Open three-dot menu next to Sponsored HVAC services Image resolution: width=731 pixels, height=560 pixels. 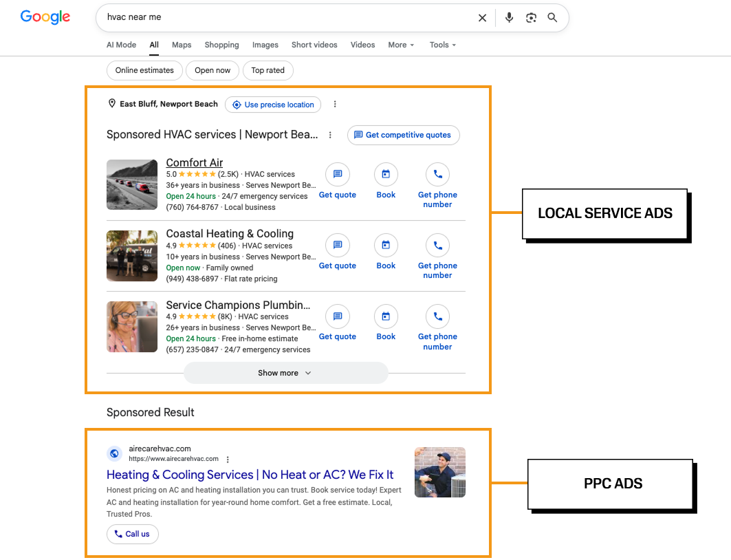click(330, 135)
